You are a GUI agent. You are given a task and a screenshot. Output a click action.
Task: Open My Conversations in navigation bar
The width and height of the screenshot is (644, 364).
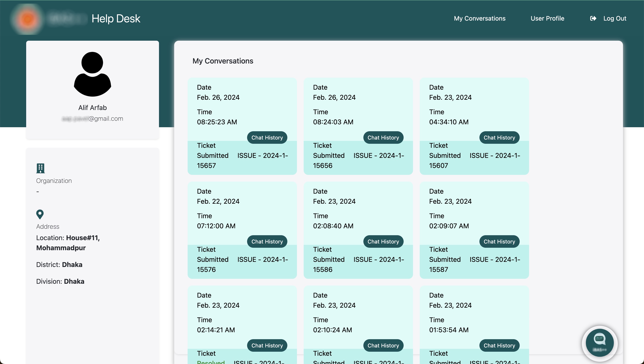tap(479, 19)
